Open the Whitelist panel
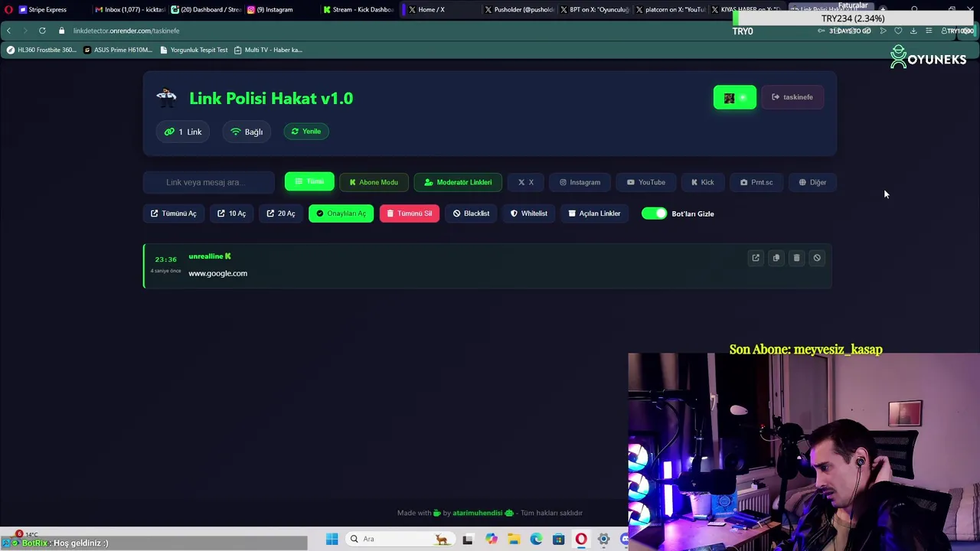980x551 pixels. click(x=529, y=214)
